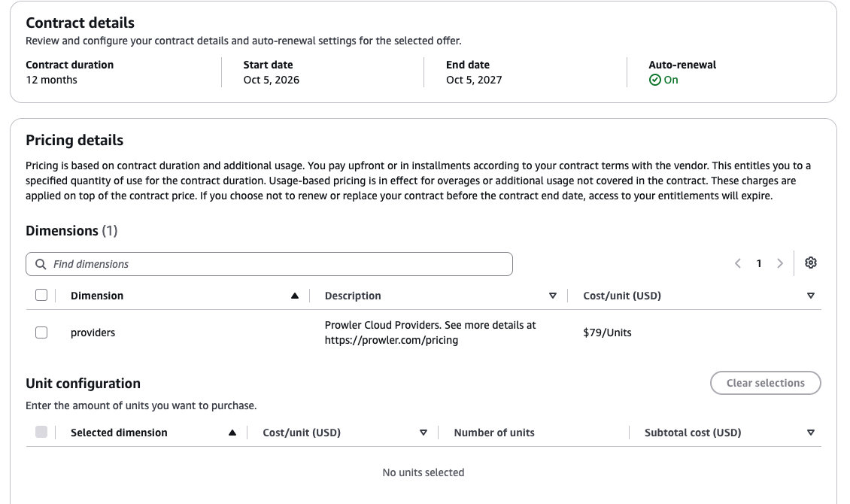The image size is (850, 504).
Task: Sort by Selected dimension arrow
Action: pyautogui.click(x=232, y=433)
